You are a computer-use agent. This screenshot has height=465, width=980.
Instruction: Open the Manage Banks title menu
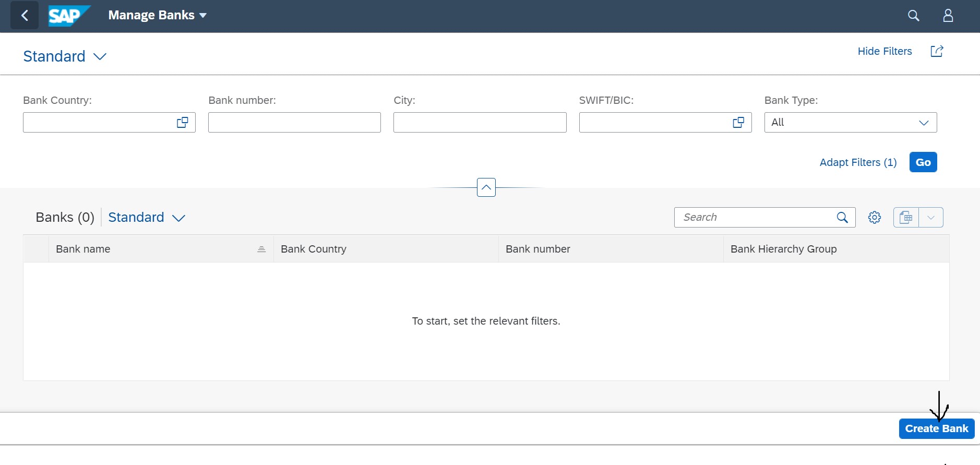pos(157,16)
